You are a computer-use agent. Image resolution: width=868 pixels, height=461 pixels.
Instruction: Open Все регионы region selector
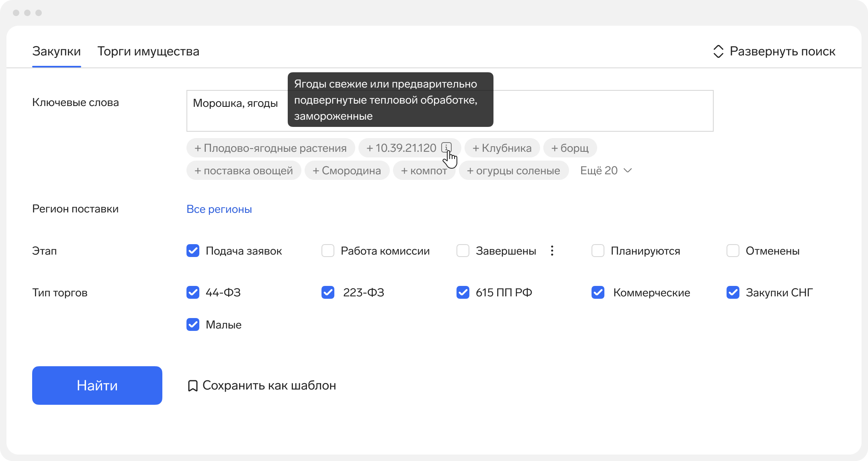[x=219, y=209]
